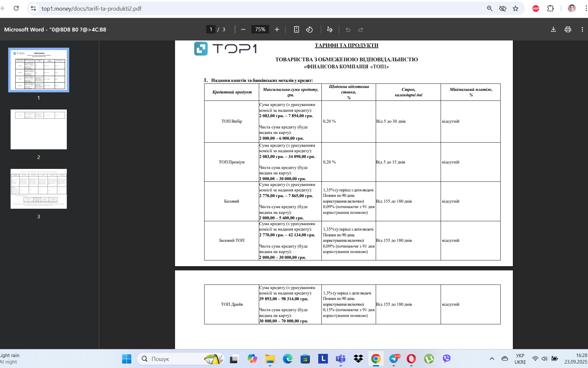
Task: Open site information icon in address bar
Action: coord(33,8)
